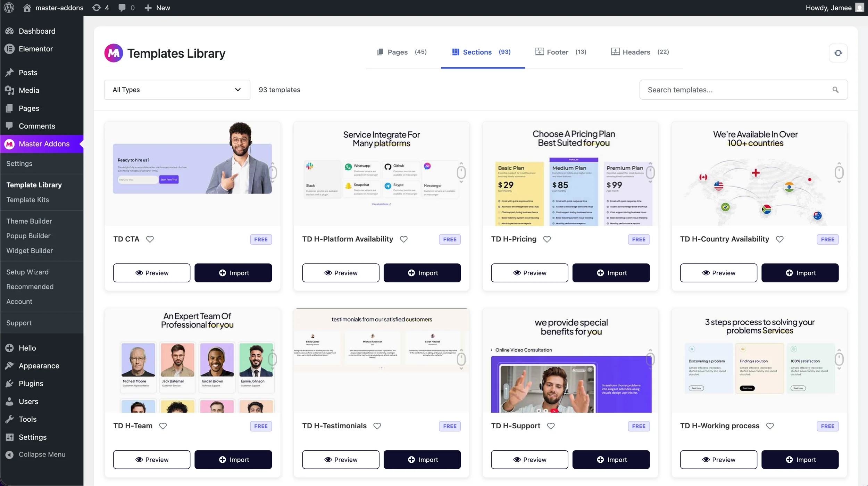The height and width of the screenshot is (486, 868).
Task: Open Dashboard in the sidebar
Action: [x=42, y=31]
